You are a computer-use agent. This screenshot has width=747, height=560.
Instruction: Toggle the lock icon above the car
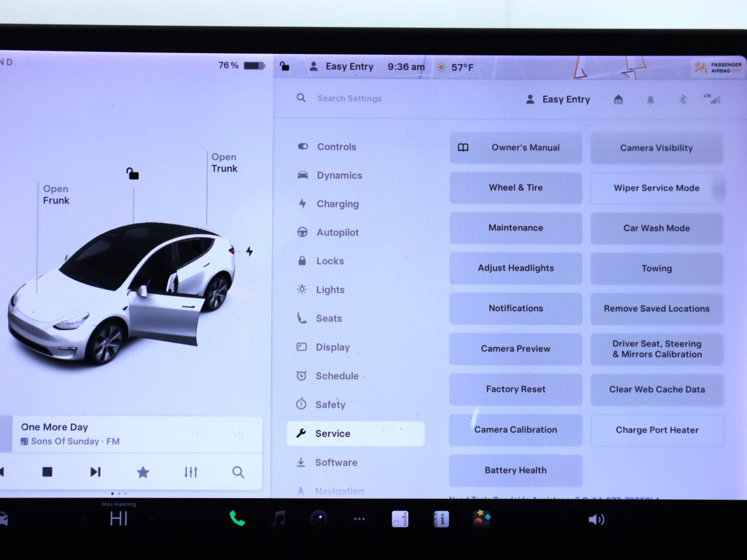[132, 173]
